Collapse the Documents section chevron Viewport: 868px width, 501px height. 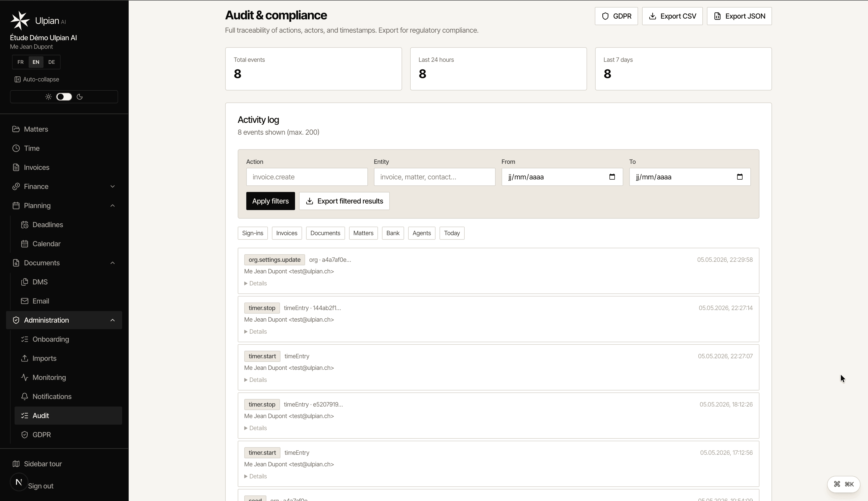click(x=113, y=263)
